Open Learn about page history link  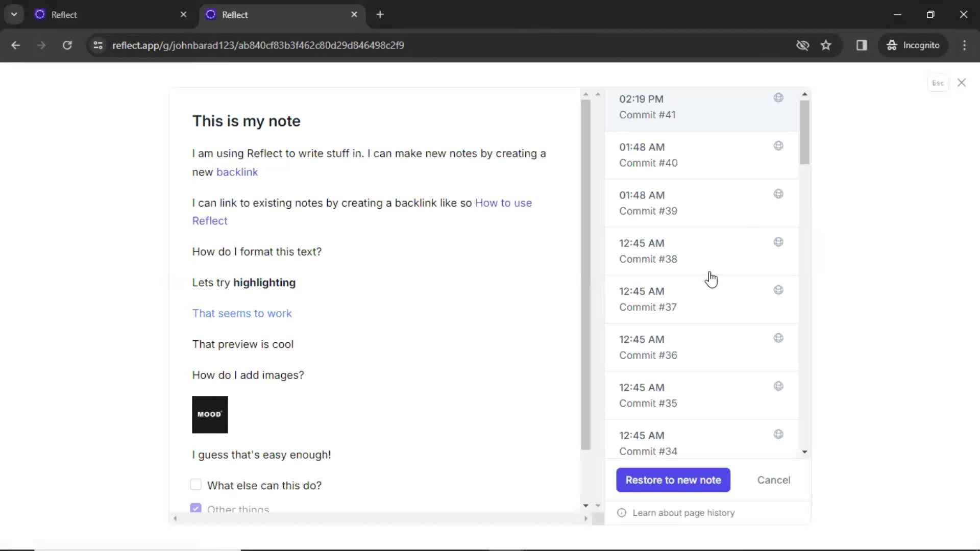pyautogui.click(x=683, y=513)
